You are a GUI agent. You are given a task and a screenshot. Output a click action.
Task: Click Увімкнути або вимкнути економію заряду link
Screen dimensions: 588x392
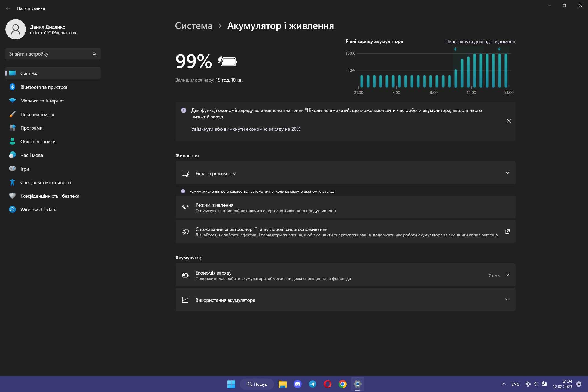coord(246,129)
